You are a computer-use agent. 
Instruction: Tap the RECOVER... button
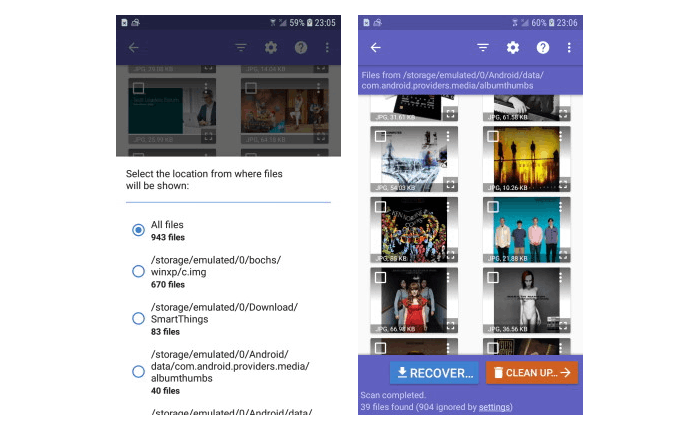[x=434, y=373]
